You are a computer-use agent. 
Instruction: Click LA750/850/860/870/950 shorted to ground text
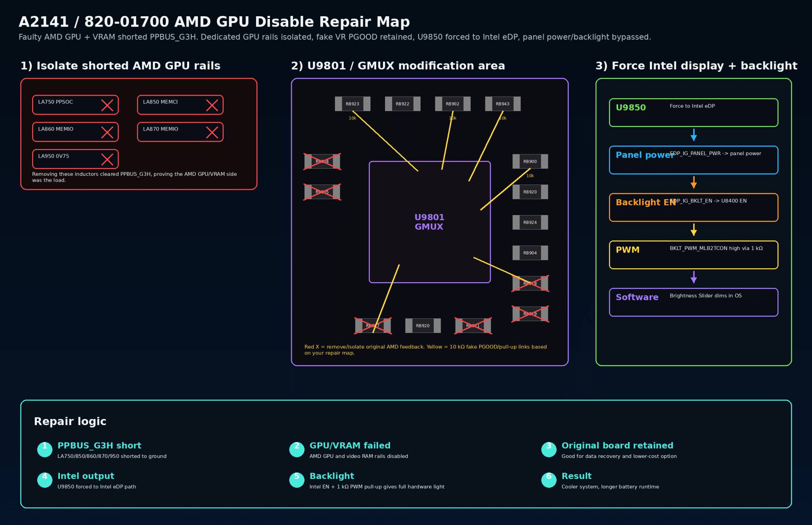(x=112, y=456)
